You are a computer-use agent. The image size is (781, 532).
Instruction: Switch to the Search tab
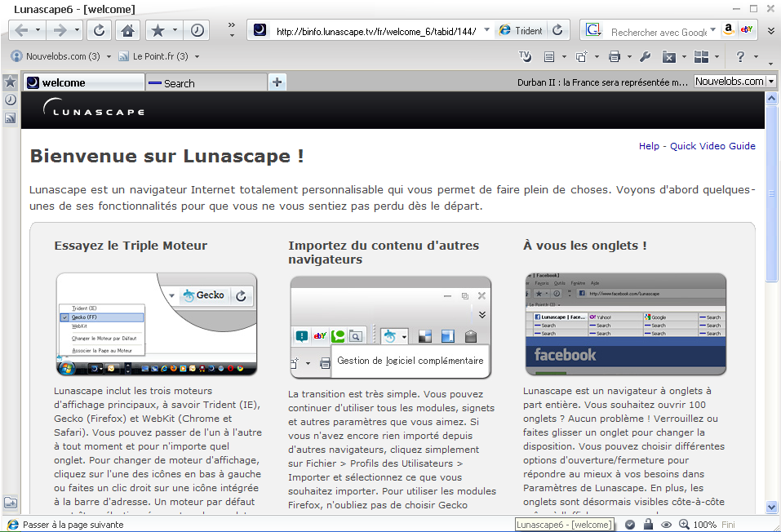pyautogui.click(x=206, y=82)
